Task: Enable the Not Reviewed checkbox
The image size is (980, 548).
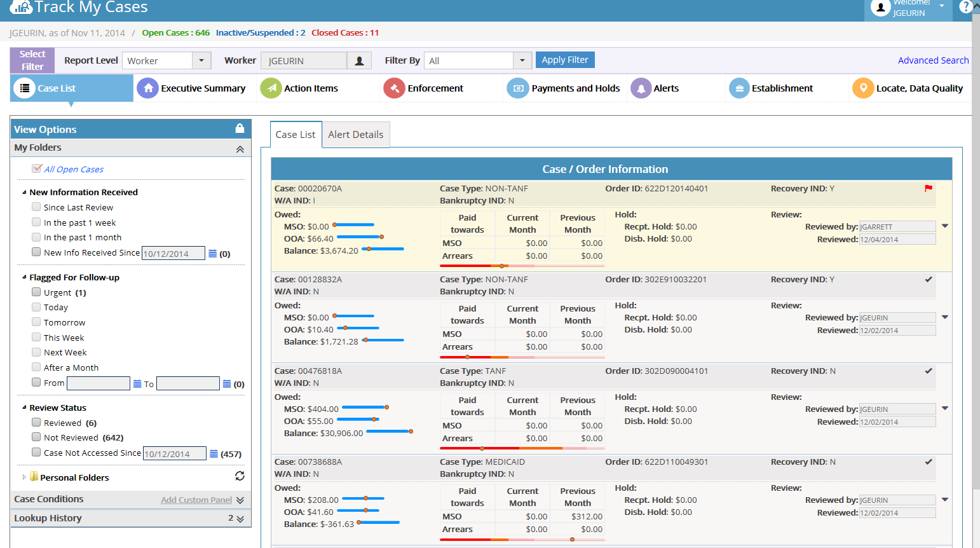Action: (36, 437)
